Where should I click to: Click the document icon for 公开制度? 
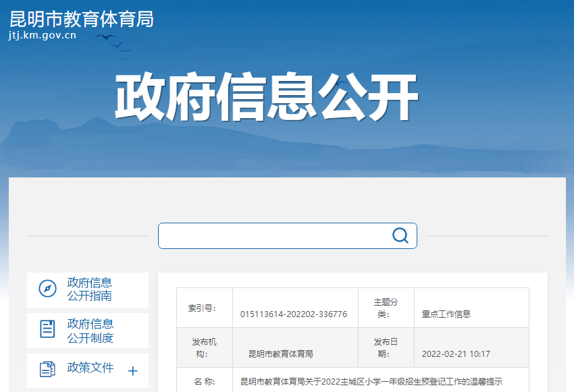click(47, 329)
